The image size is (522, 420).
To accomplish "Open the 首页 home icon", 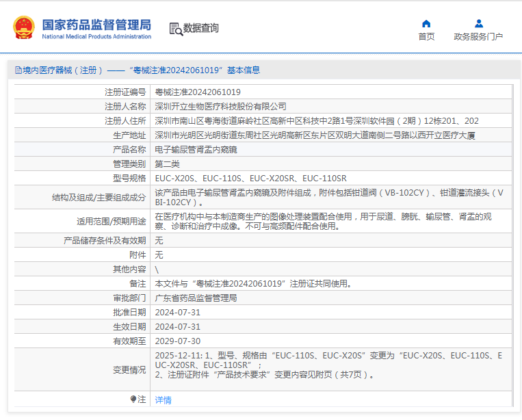I will 426,24.
